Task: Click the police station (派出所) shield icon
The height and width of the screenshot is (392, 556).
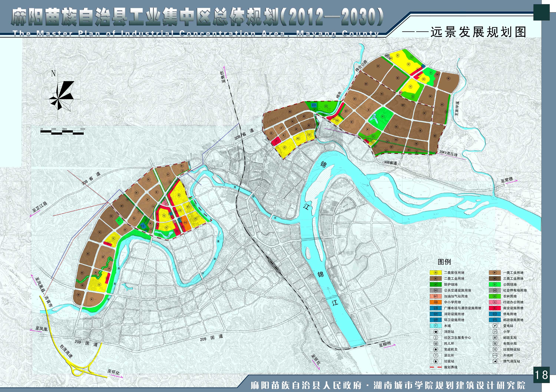Action: (436, 356)
